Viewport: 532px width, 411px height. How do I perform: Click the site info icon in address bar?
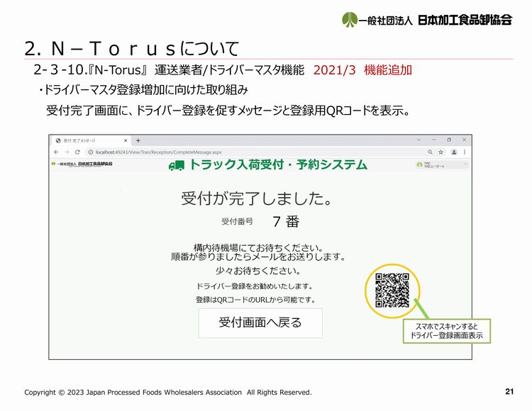[91, 152]
